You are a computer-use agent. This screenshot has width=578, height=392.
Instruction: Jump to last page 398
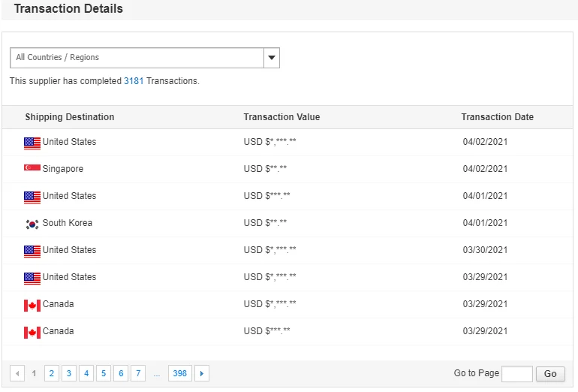coord(179,373)
